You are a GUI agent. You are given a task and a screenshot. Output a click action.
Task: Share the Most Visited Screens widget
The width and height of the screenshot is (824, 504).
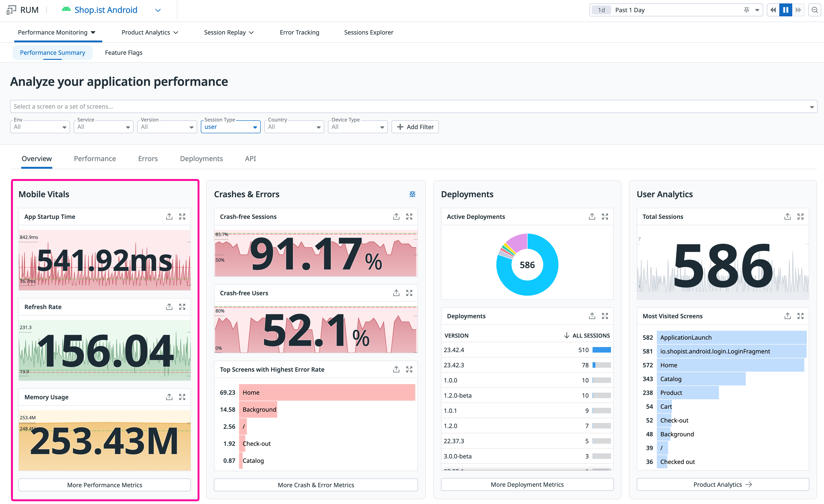point(787,316)
